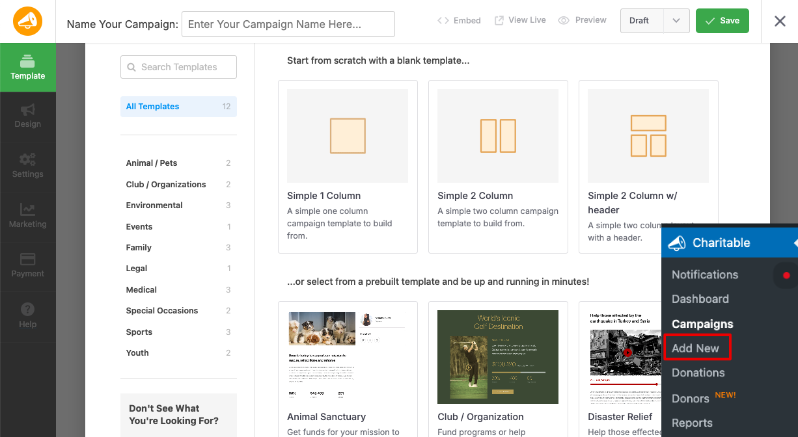Click the Disaster Relief title text
Image resolution: width=798 pixels, height=437 pixels.
click(620, 417)
